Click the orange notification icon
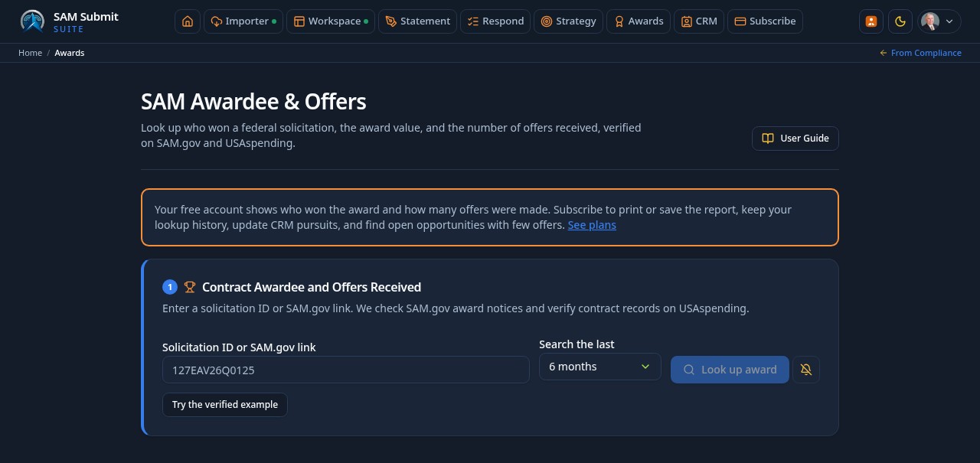Image resolution: width=980 pixels, height=463 pixels. point(871,21)
